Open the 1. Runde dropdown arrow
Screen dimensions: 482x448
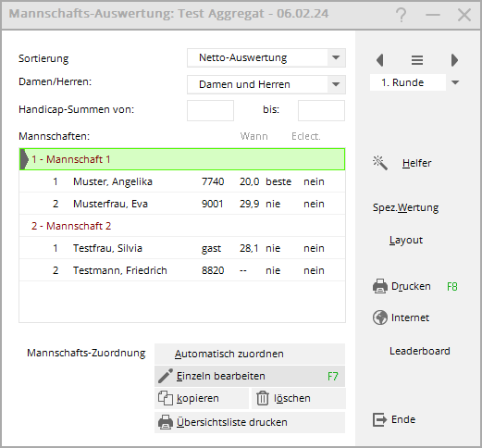455,82
